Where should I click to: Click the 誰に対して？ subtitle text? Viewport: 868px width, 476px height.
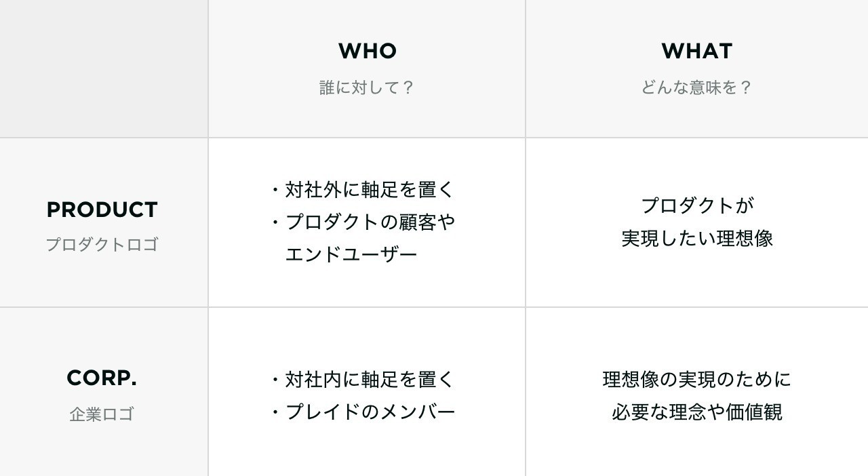[367, 87]
